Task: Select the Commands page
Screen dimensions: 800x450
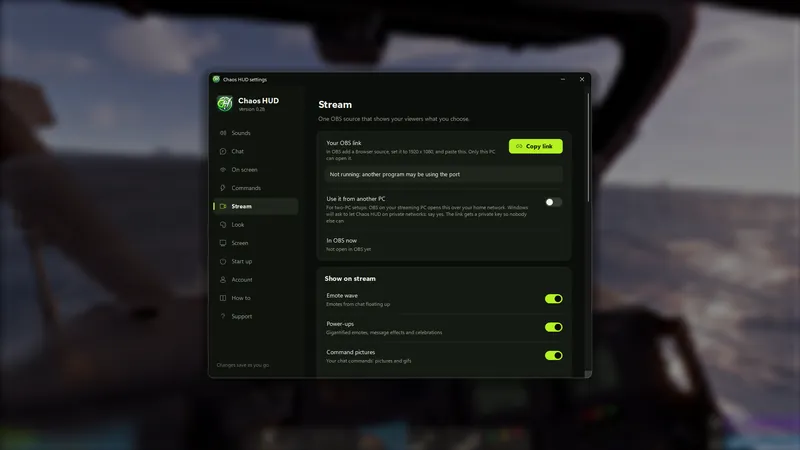Action: (256, 188)
